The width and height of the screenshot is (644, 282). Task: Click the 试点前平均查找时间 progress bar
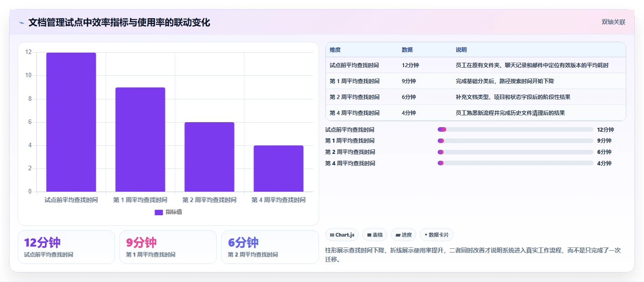[x=515, y=129]
